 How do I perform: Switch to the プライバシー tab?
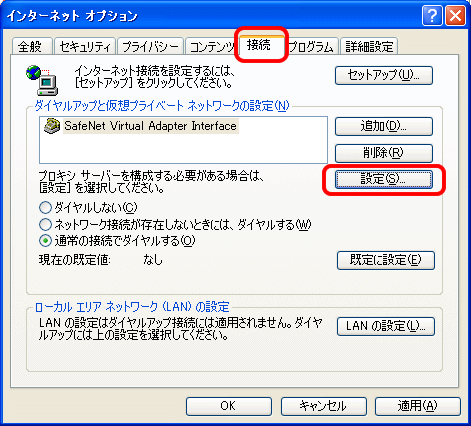click(x=150, y=46)
